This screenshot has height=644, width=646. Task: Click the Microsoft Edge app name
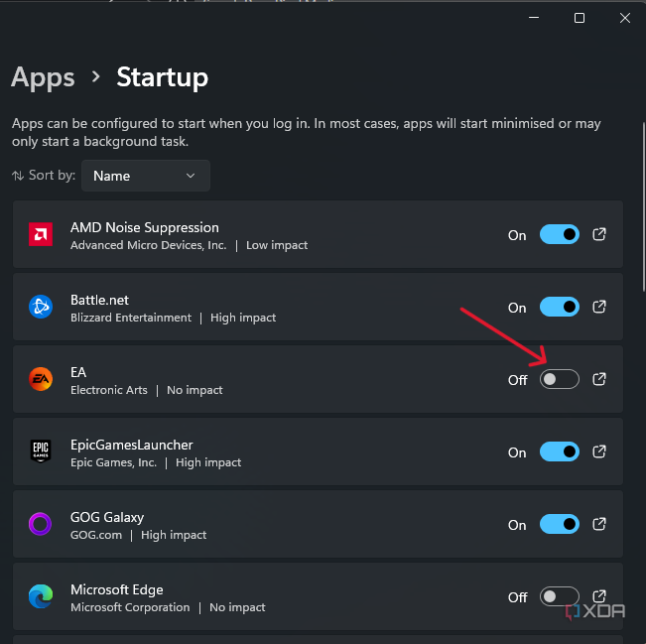[x=116, y=589]
